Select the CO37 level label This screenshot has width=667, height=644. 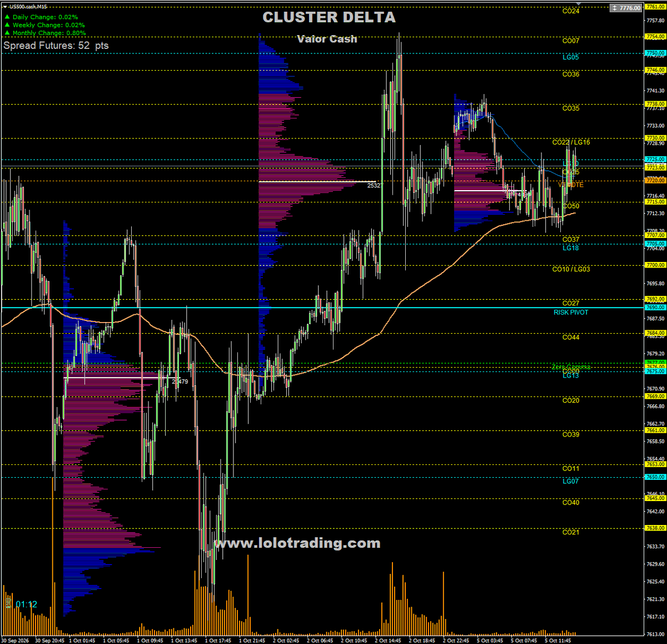click(x=571, y=240)
